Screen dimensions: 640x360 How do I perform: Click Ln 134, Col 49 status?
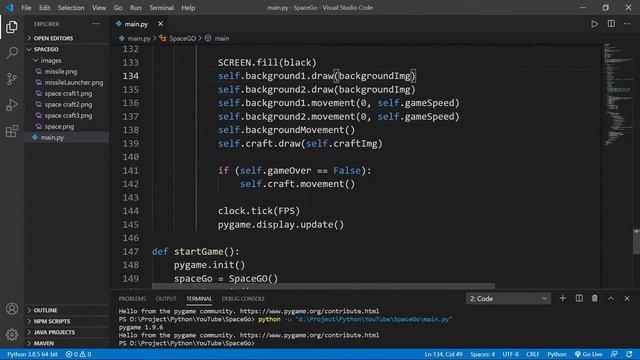[x=443, y=354]
